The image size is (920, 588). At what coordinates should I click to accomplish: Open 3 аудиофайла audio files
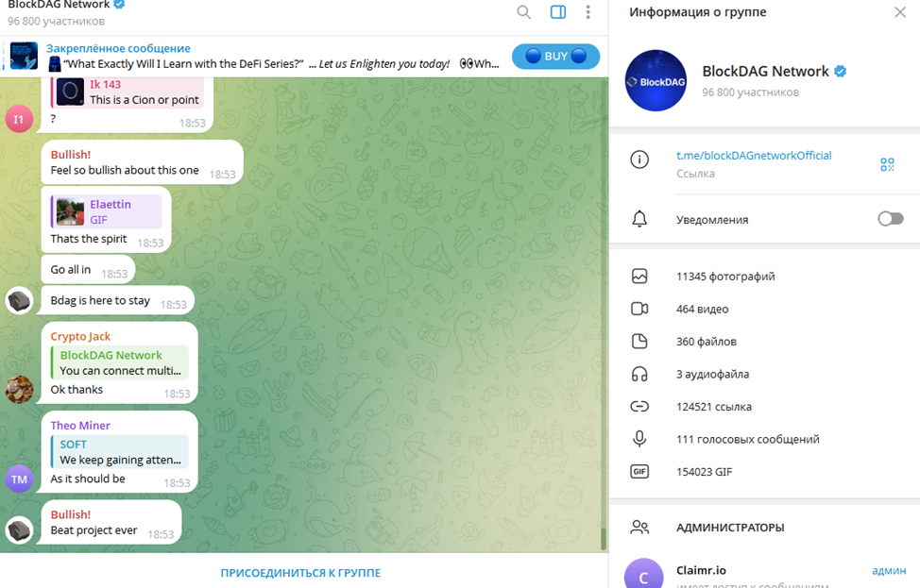pyautogui.click(x=712, y=375)
